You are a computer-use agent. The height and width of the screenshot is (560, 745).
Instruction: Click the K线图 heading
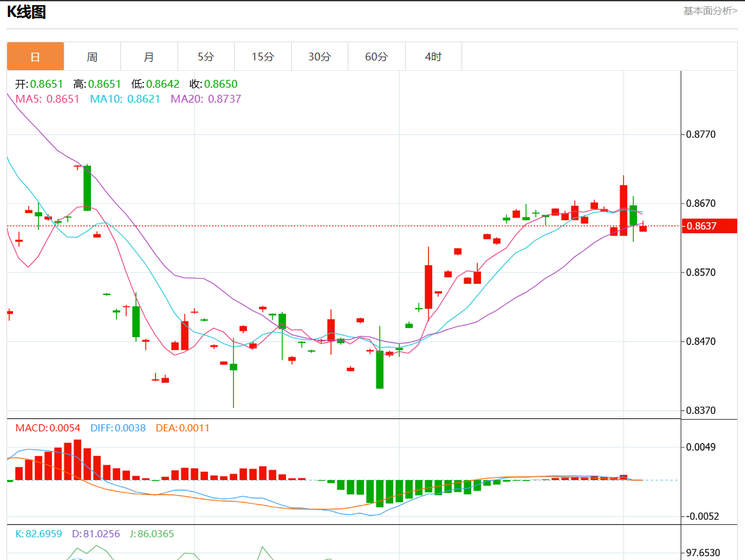point(26,12)
